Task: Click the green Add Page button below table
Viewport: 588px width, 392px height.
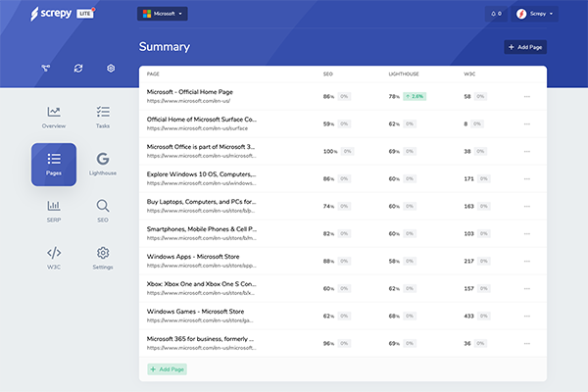Action: tap(167, 369)
